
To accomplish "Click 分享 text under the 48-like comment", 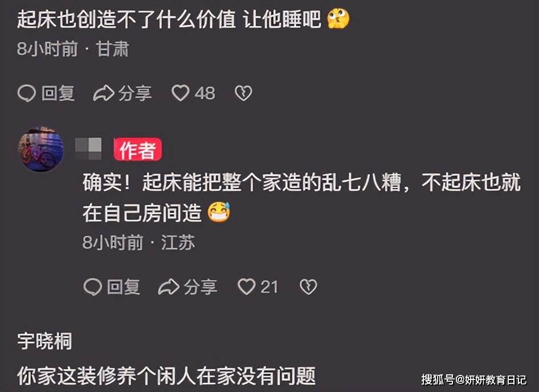I will [x=134, y=93].
